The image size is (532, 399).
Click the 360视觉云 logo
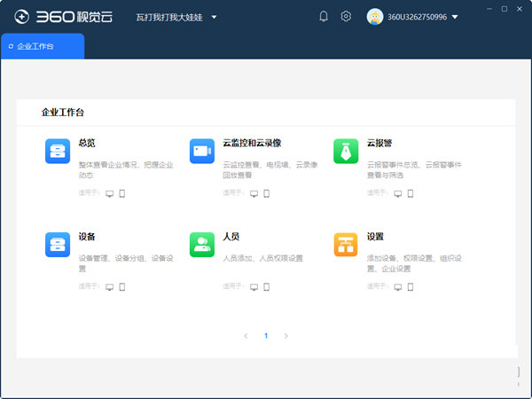click(x=63, y=17)
